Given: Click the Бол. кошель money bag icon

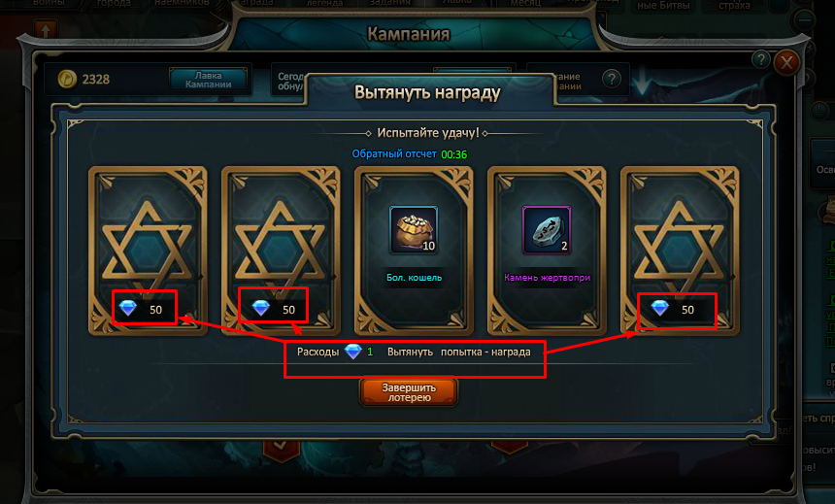Looking at the screenshot, I should [x=414, y=229].
